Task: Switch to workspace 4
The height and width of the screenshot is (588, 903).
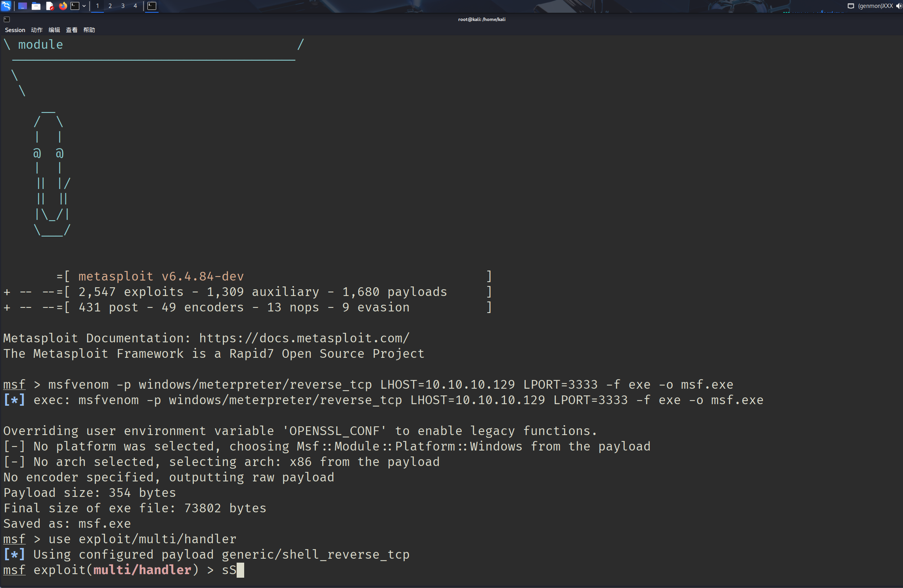Action: click(135, 6)
